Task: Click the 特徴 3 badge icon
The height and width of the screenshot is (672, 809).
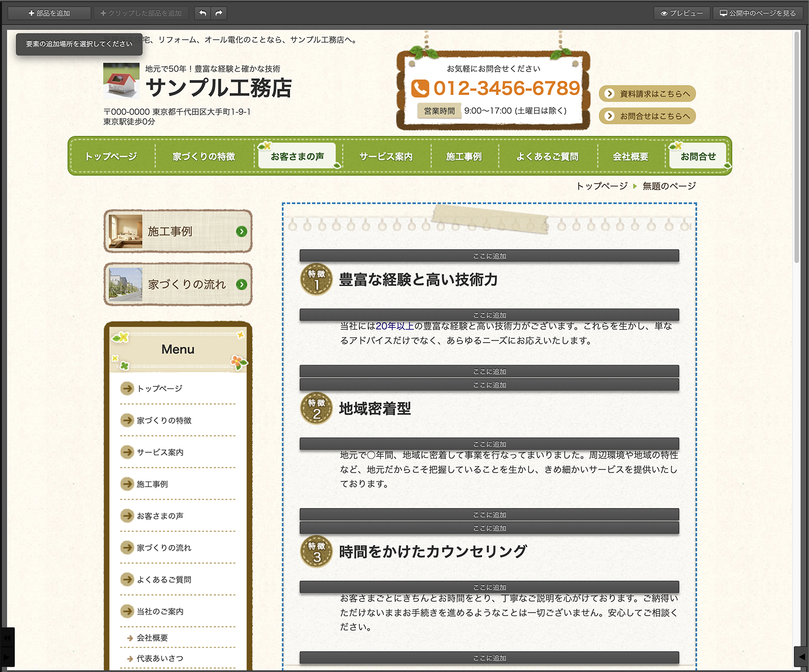Action: 316,551
